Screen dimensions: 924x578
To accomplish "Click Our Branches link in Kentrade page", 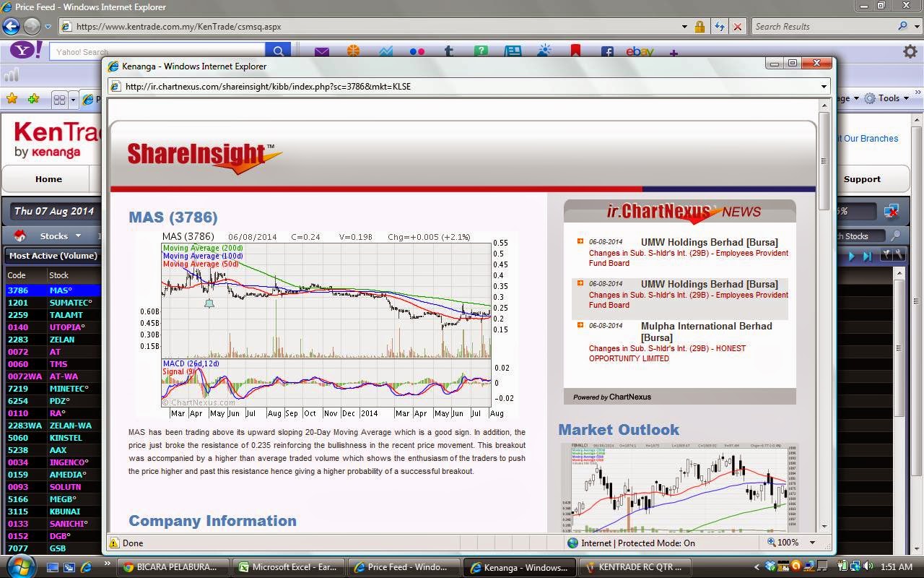I will pyautogui.click(x=866, y=139).
